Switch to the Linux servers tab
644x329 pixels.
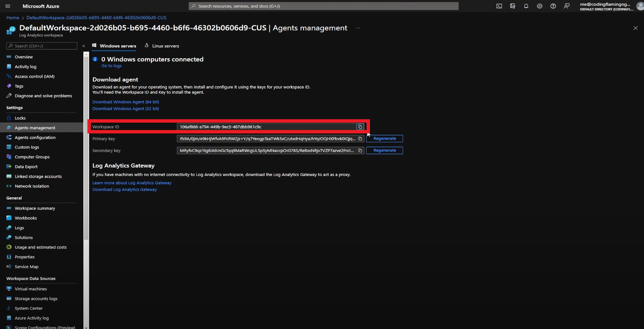tap(162, 46)
